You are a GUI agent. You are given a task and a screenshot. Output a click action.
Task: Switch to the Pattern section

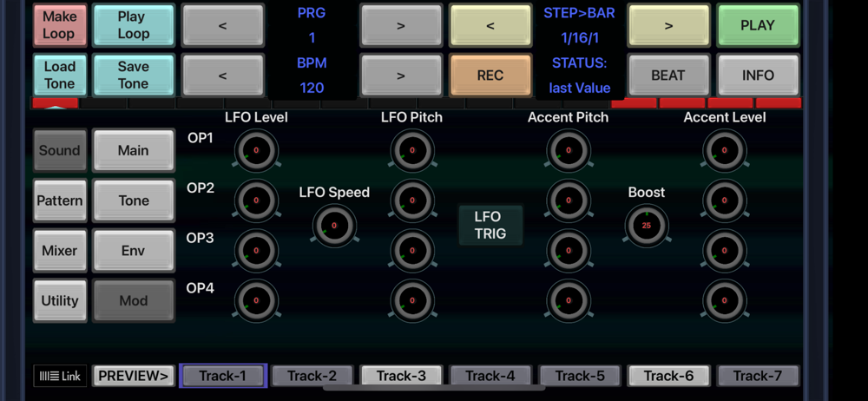(60, 200)
